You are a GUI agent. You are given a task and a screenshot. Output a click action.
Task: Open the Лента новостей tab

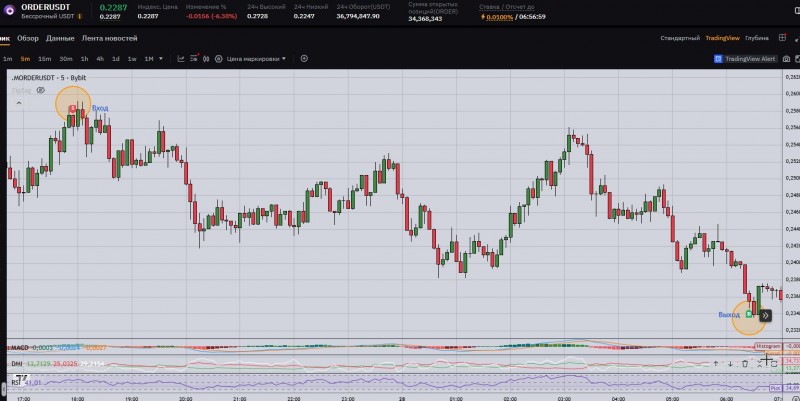(110, 38)
